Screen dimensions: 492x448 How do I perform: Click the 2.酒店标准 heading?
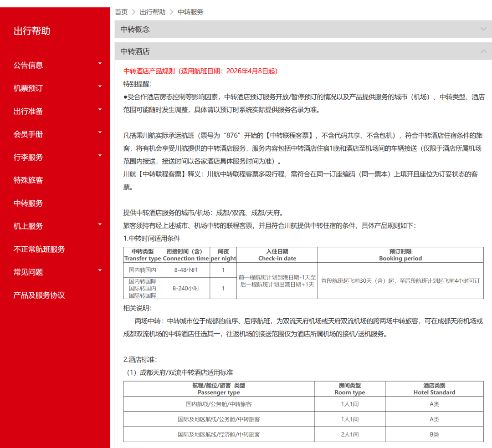(x=140, y=360)
